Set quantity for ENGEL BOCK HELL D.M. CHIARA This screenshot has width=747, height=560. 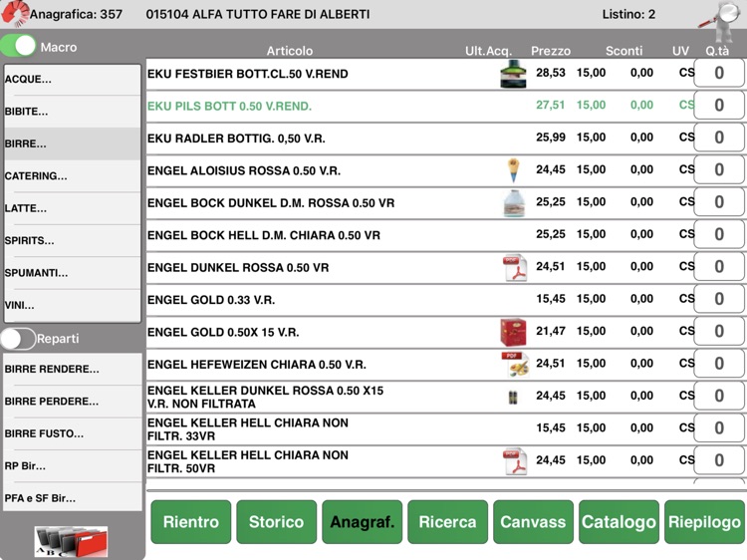pos(719,234)
